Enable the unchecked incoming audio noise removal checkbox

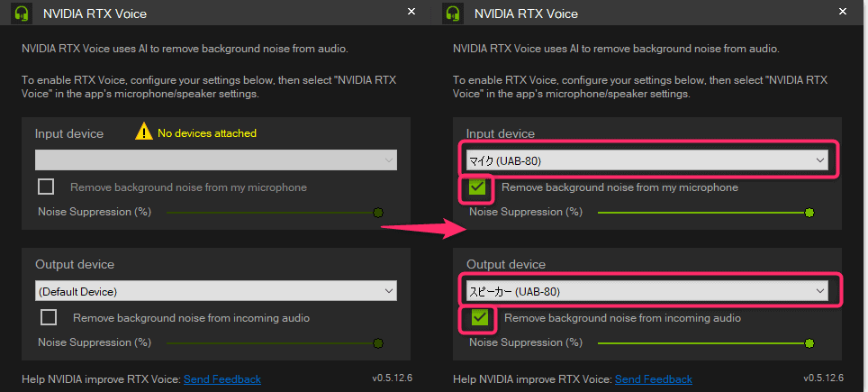click(x=50, y=317)
